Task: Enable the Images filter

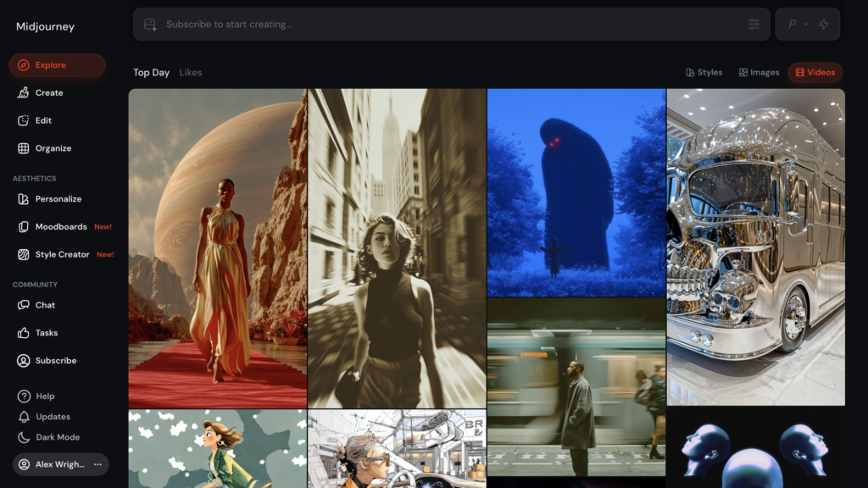Action: tap(758, 72)
